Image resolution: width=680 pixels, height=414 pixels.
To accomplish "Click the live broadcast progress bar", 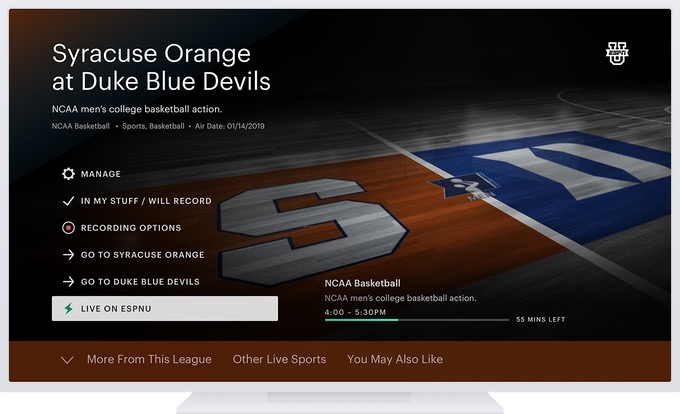I will click(417, 320).
